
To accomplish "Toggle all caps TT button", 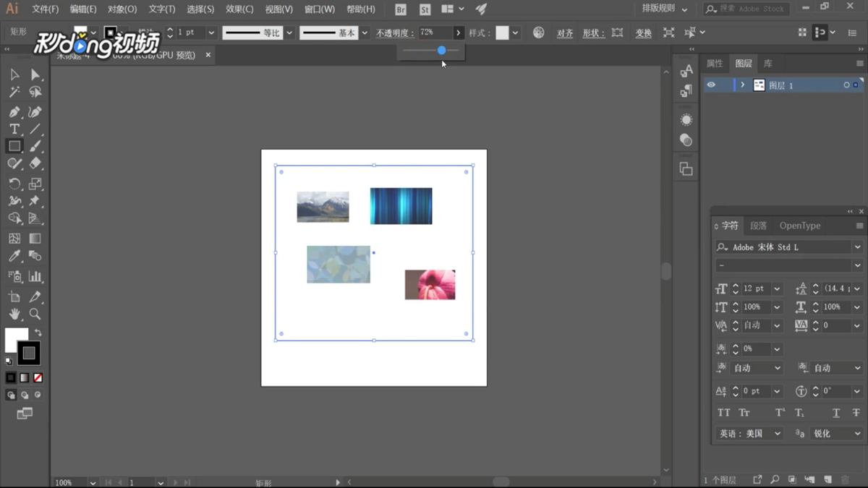I will click(724, 413).
